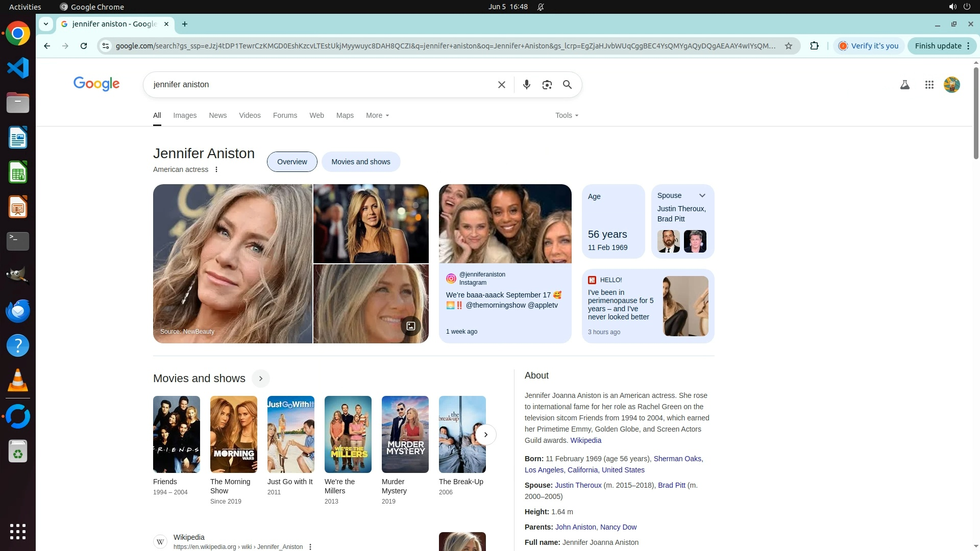Open the Friends movie poster thumbnail
The image size is (980, 551).
(x=177, y=434)
